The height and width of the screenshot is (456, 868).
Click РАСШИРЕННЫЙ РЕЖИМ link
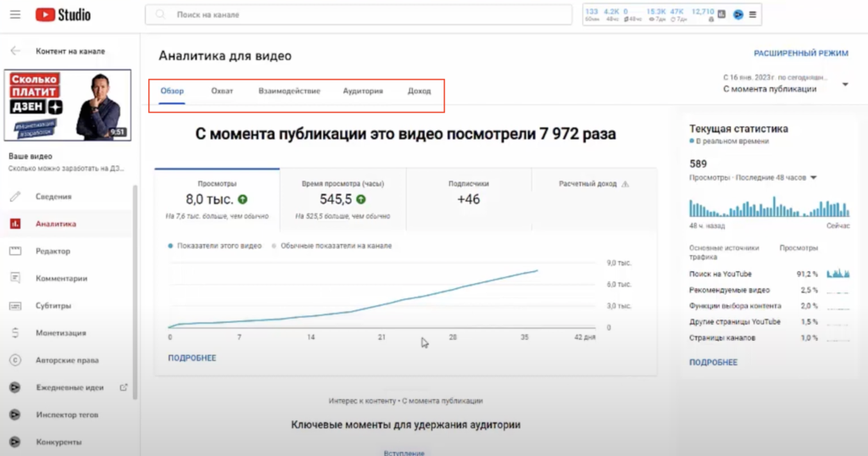[800, 53]
